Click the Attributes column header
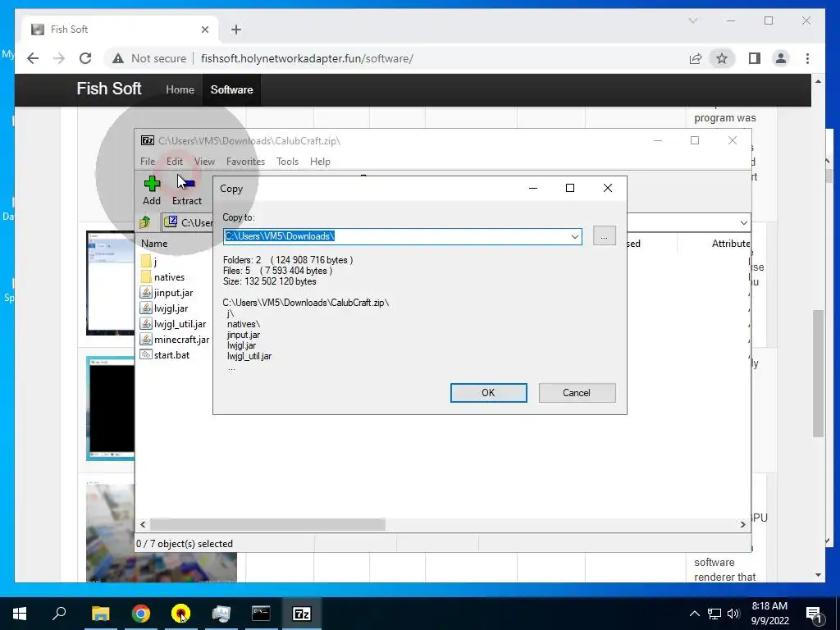840x630 pixels. point(731,243)
